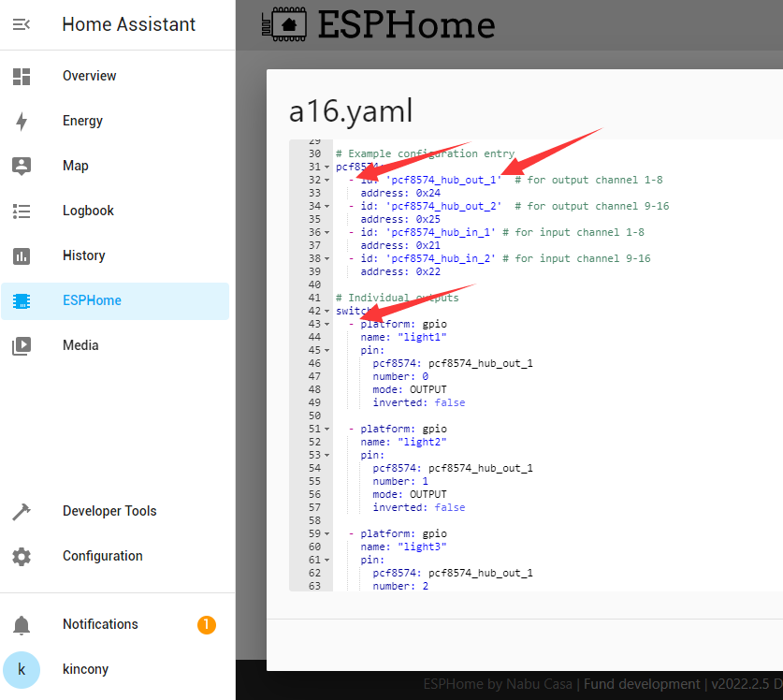
Task: Collapse the fold arrow at line 32
Action: [x=326, y=180]
